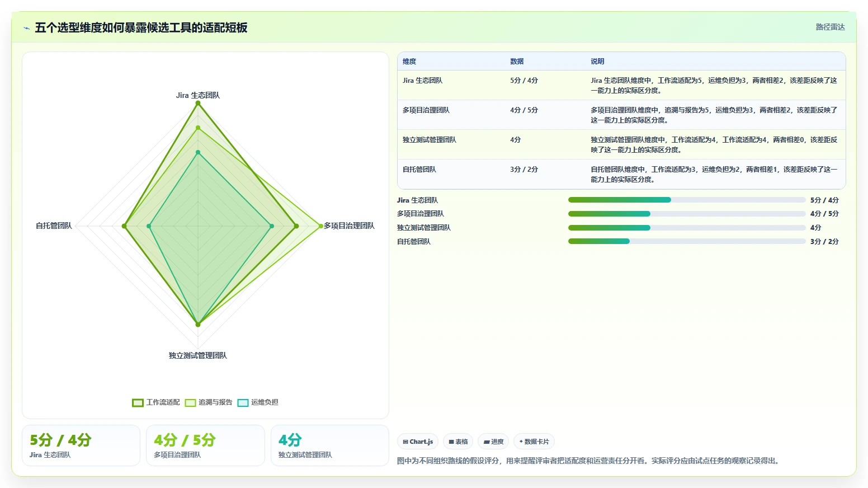Image resolution: width=868 pixels, height=488 pixels.
Task: Click the 路径雷达 tag in the header
Action: [x=830, y=27]
